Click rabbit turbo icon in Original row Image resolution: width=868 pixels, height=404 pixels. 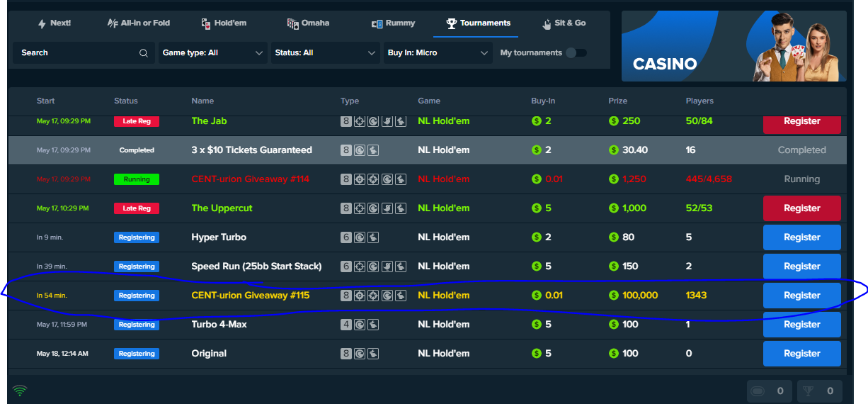373,354
